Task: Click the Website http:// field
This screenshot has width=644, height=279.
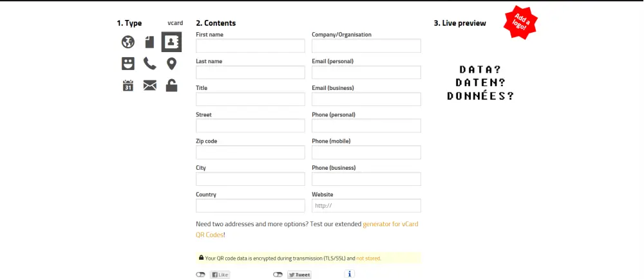Action: 366,206
